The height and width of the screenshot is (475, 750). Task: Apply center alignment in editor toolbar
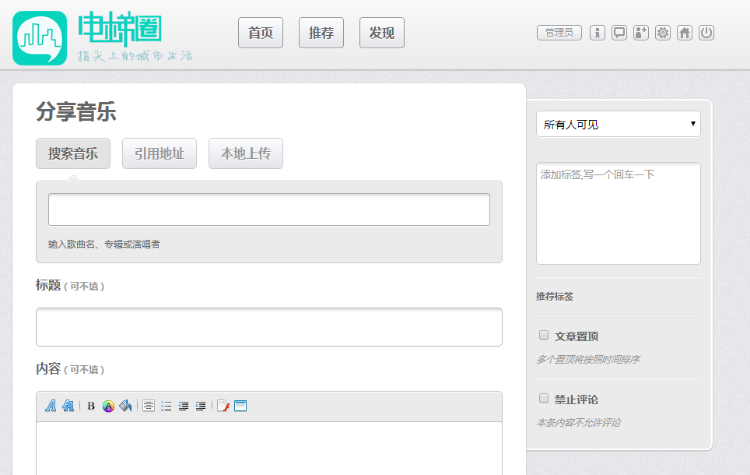coord(148,406)
